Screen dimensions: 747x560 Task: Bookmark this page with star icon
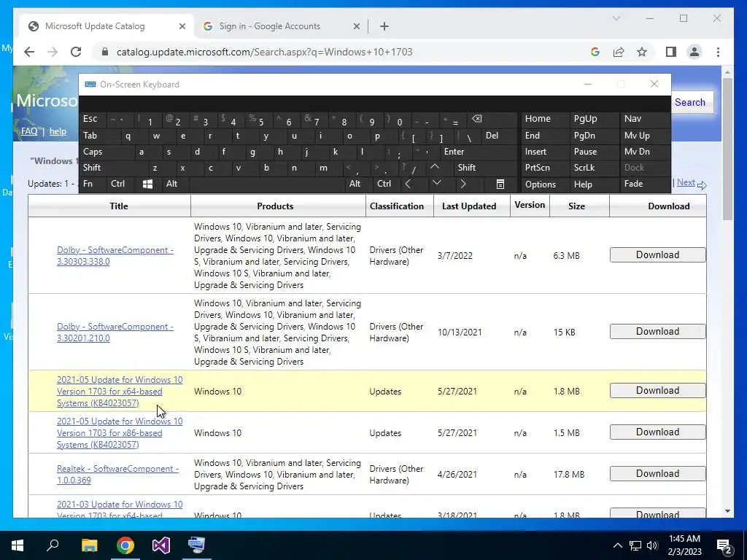(642, 52)
